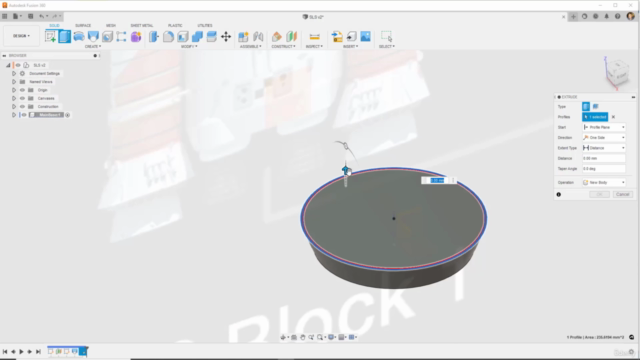Open the Design workspace dropdown
The width and height of the screenshot is (640, 360).
click(21, 36)
